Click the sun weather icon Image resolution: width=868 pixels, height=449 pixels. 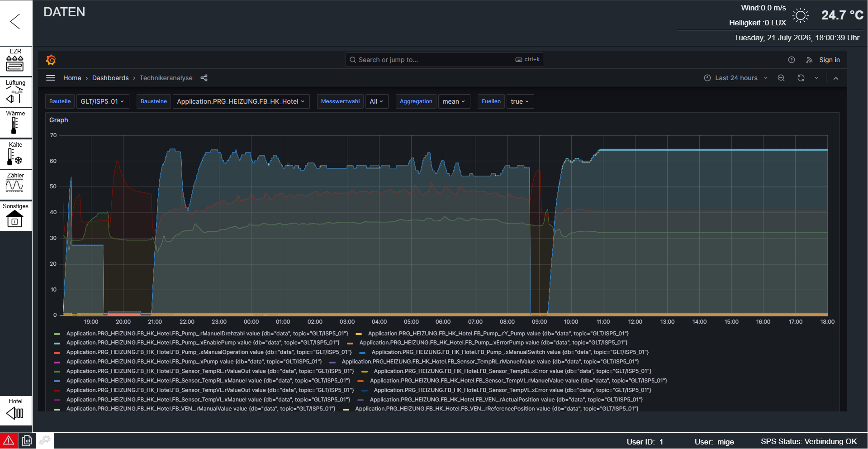801,15
